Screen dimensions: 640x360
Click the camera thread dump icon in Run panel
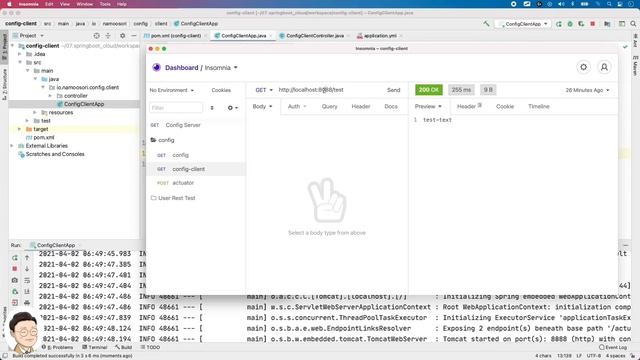pos(15,280)
